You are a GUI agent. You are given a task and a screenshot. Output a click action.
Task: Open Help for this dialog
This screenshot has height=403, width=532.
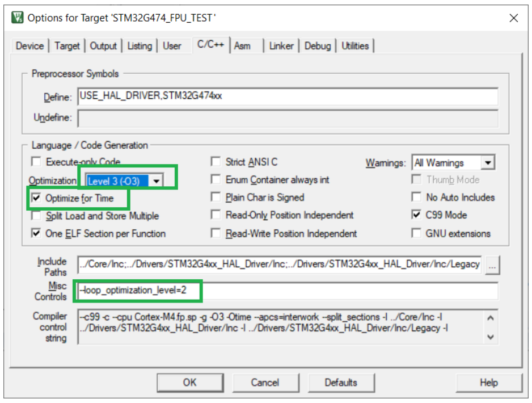coord(489,383)
